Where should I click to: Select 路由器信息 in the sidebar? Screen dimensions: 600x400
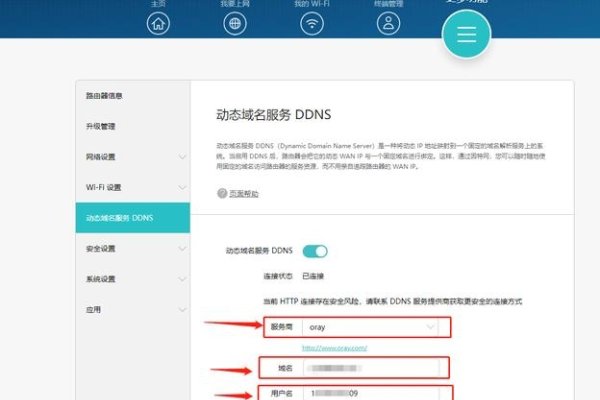coord(133,96)
